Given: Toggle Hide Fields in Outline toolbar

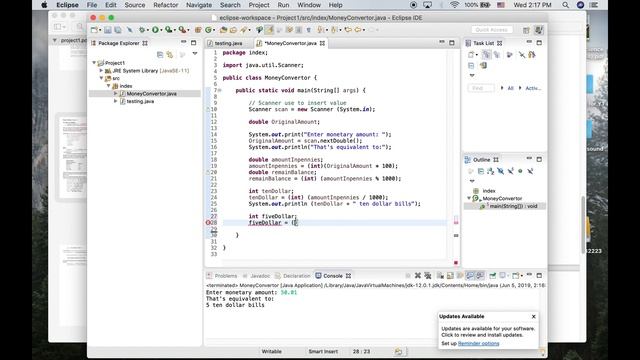Looking at the screenshot, I should point(500,171).
